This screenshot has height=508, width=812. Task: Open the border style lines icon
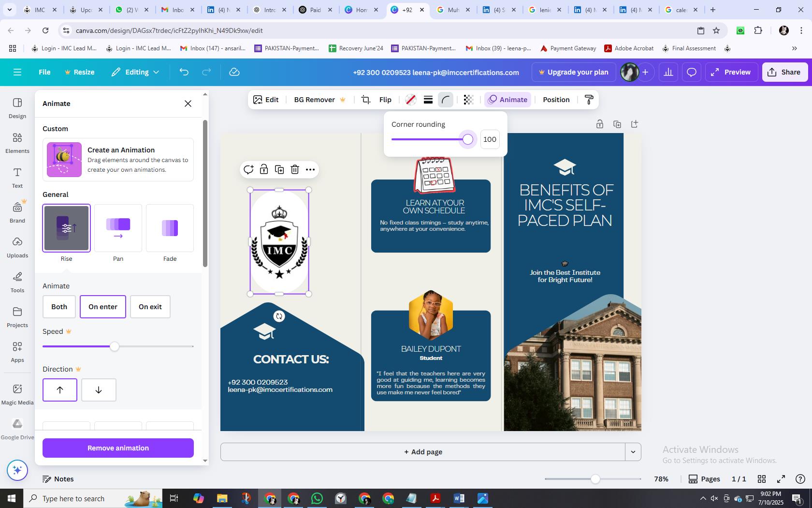click(428, 100)
